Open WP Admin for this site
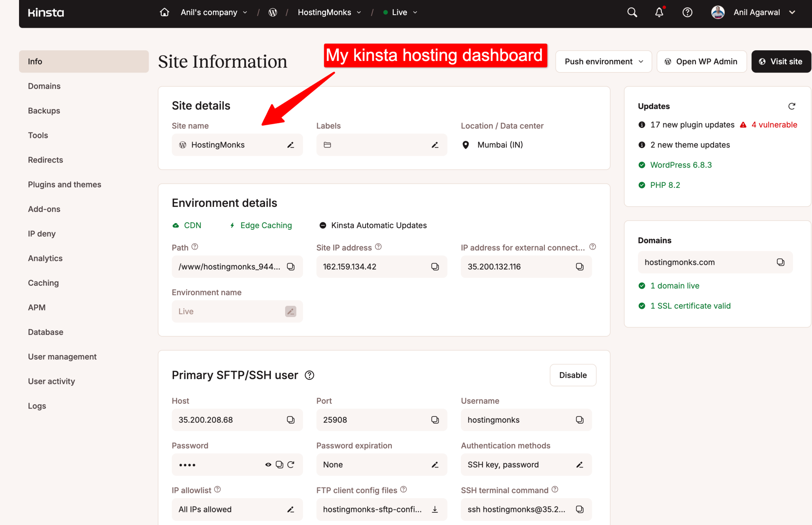The height and width of the screenshot is (525, 812). (x=701, y=61)
